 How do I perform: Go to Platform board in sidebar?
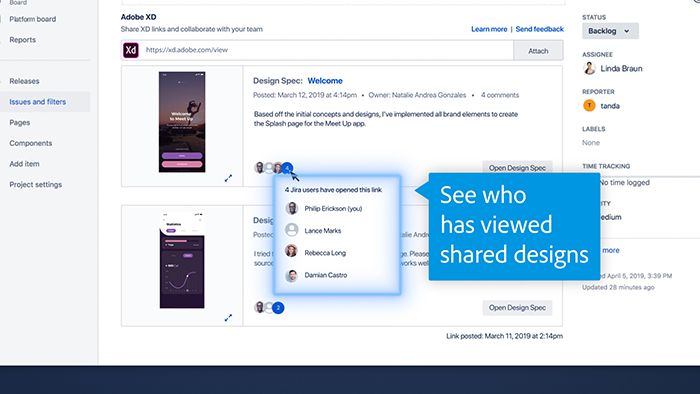33,19
